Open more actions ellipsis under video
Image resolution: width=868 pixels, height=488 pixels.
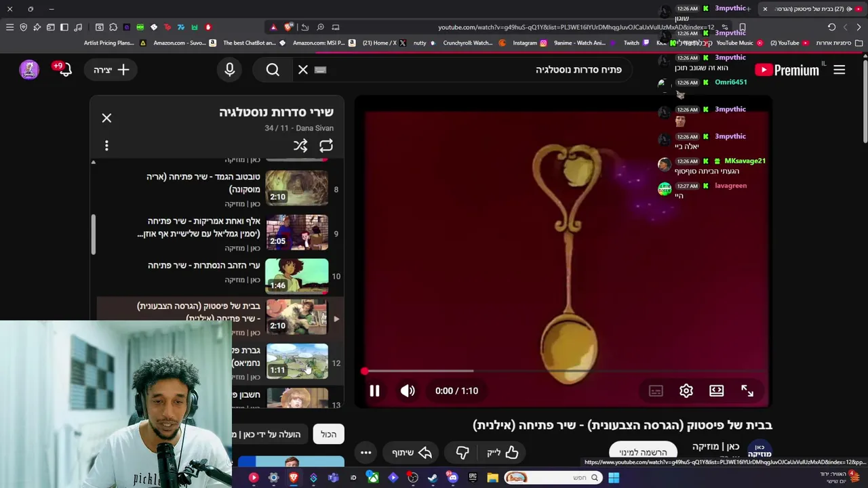pos(366,452)
